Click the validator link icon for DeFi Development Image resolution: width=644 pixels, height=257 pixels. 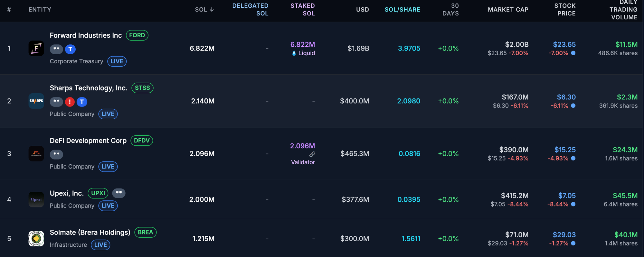click(x=312, y=154)
